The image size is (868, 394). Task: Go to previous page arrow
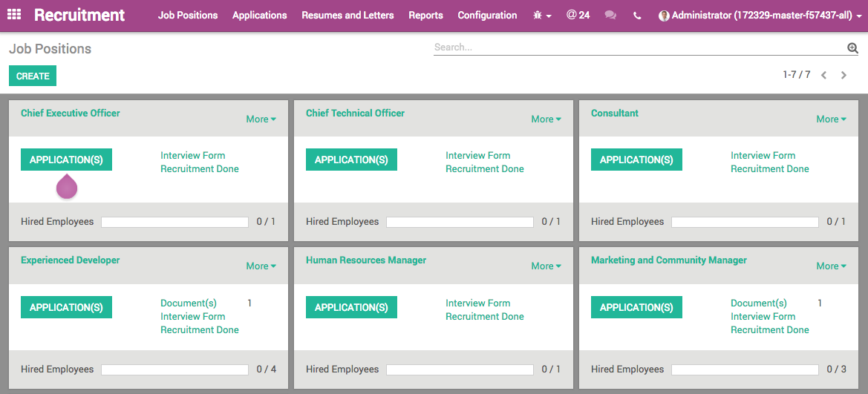point(823,75)
